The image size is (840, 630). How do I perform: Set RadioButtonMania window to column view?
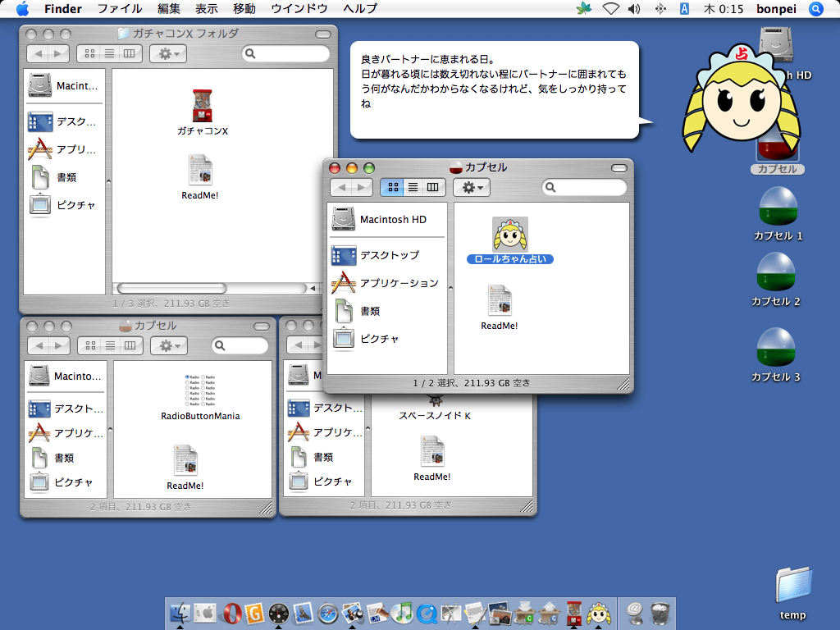coord(130,345)
